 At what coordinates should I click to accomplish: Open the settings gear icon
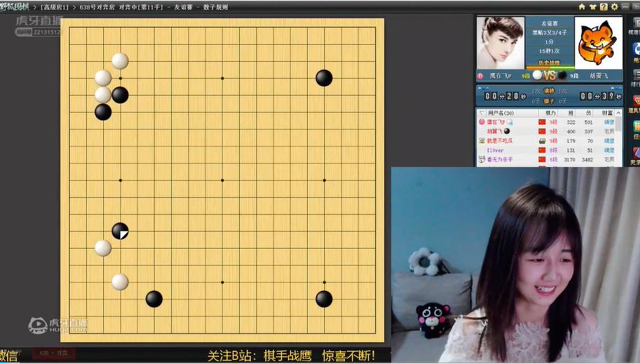(614, 6)
